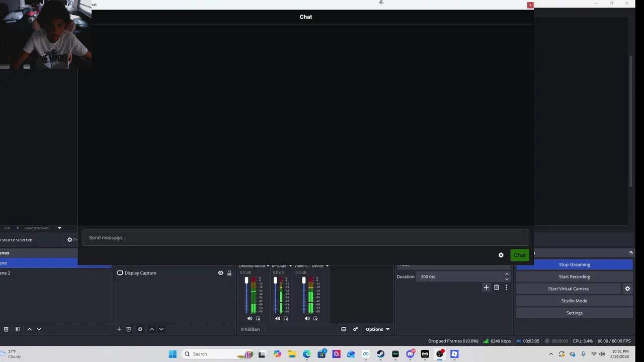
Task: Open the Desktop Audio channel dropdown arrow
Action: (x=268, y=266)
